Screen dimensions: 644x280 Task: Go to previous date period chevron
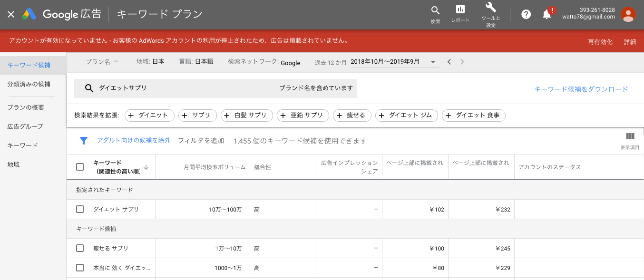(x=449, y=62)
